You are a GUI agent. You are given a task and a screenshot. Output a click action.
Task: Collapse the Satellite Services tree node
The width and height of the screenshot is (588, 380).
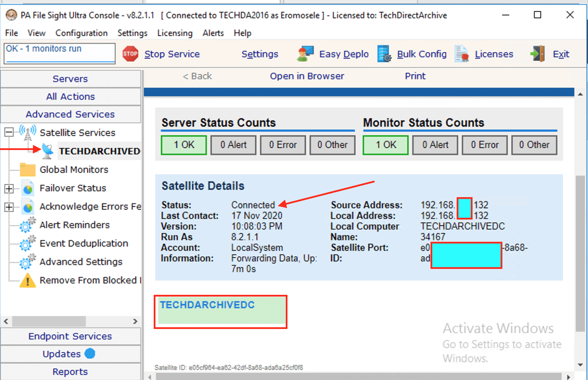click(x=9, y=132)
